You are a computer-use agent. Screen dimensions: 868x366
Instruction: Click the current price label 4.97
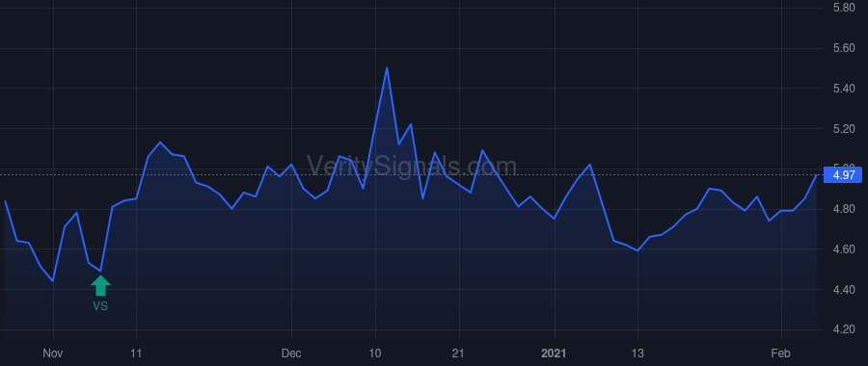click(x=843, y=175)
